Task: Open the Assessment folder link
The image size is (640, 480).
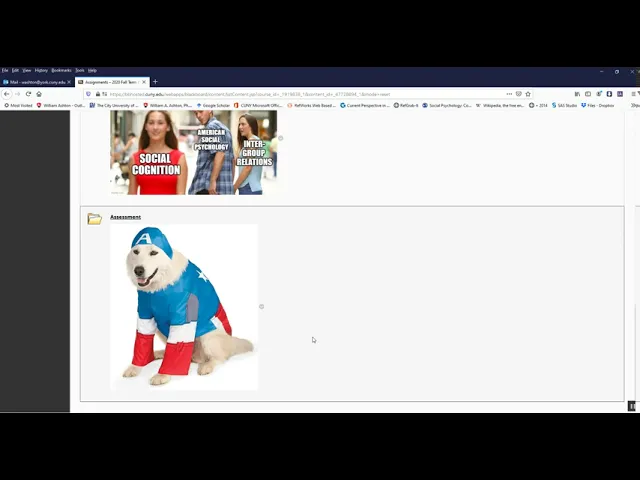Action: pos(125,217)
